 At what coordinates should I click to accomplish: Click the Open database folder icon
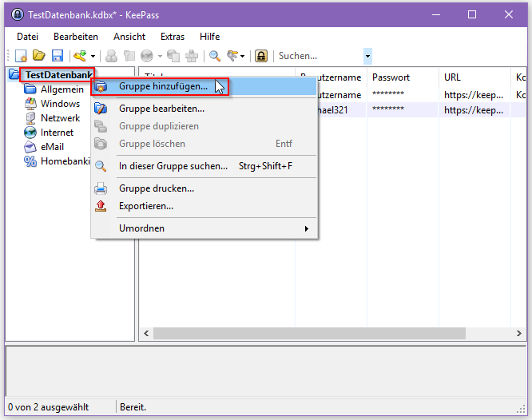point(38,55)
